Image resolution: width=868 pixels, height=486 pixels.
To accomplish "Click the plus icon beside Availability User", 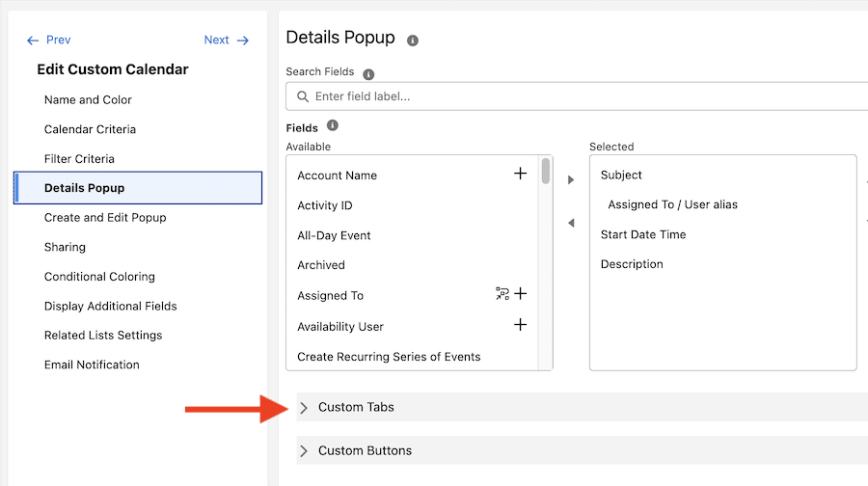I will [520, 324].
